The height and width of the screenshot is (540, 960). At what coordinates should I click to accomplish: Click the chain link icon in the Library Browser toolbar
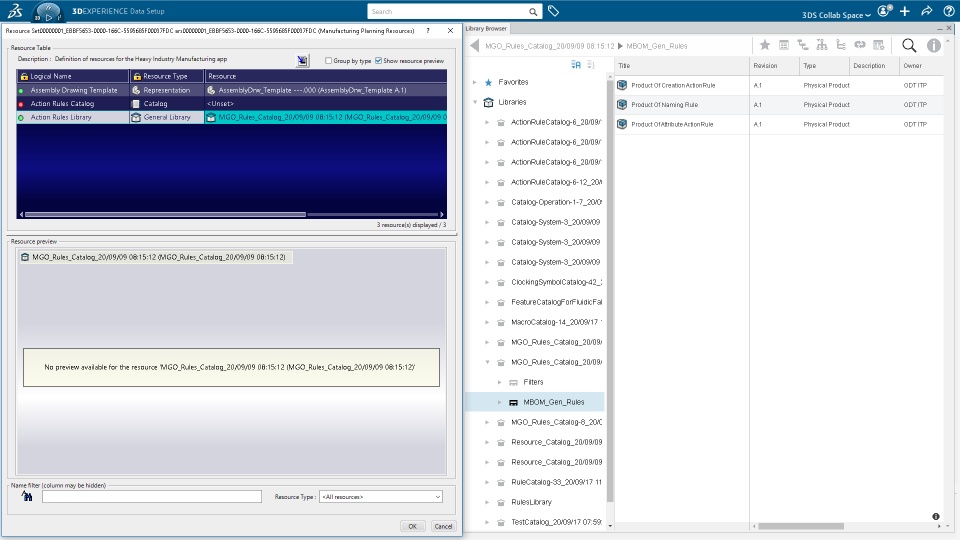click(x=860, y=45)
